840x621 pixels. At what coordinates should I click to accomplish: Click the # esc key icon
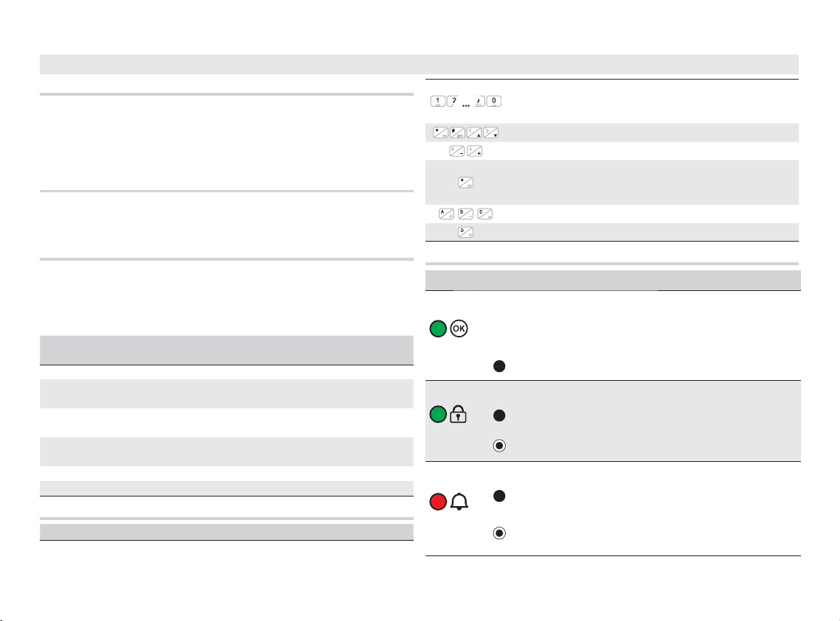pyautogui.click(x=458, y=133)
